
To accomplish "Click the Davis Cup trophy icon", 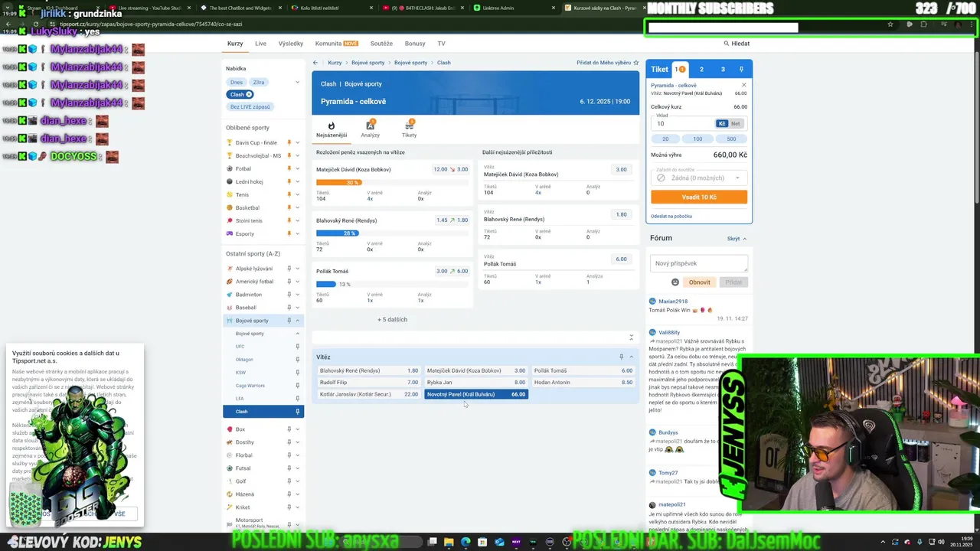I will (229, 142).
